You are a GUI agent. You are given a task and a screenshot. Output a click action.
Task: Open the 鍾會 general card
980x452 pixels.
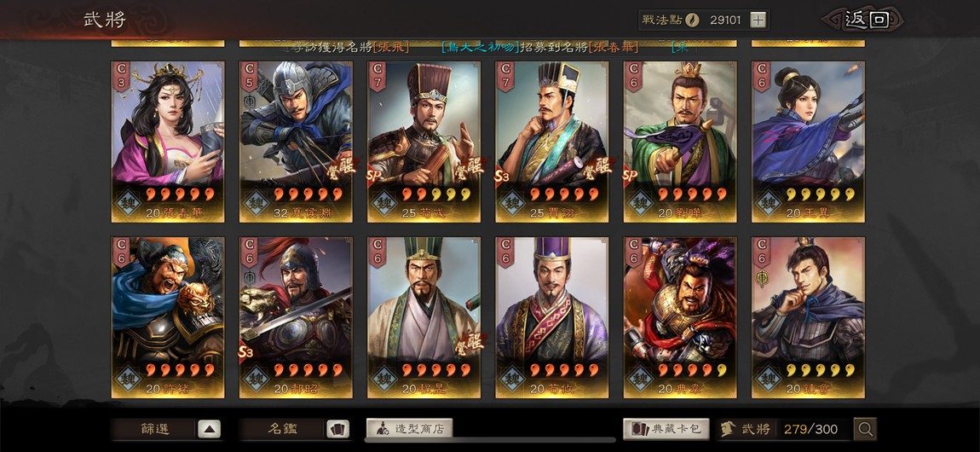[x=808, y=317]
